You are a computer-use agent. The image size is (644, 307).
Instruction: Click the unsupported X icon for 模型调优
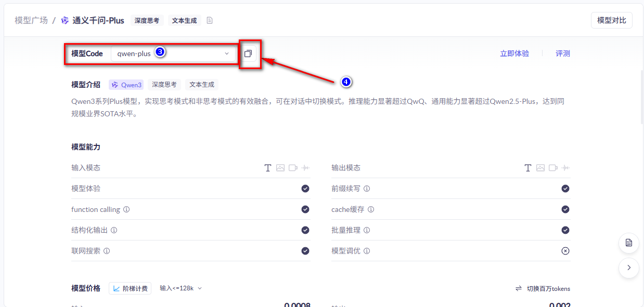pyautogui.click(x=565, y=251)
